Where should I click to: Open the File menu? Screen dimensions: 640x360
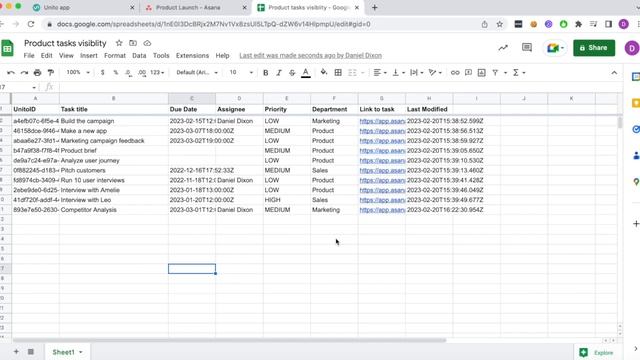(29, 56)
